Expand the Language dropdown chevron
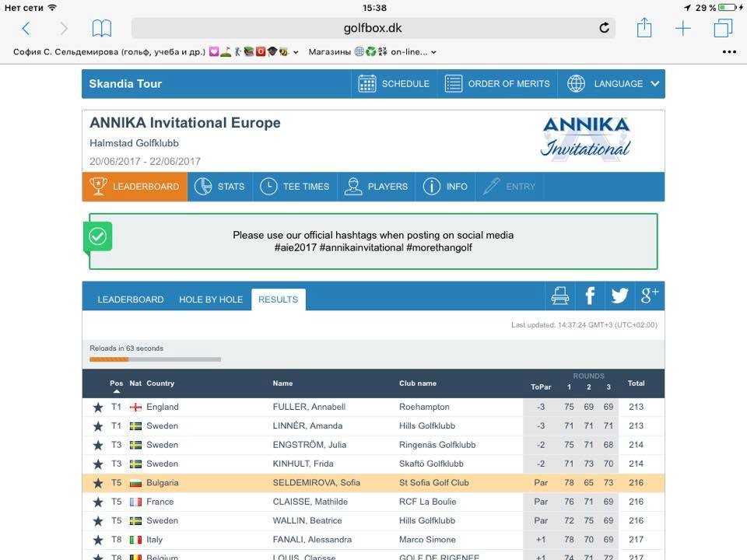 click(x=655, y=84)
